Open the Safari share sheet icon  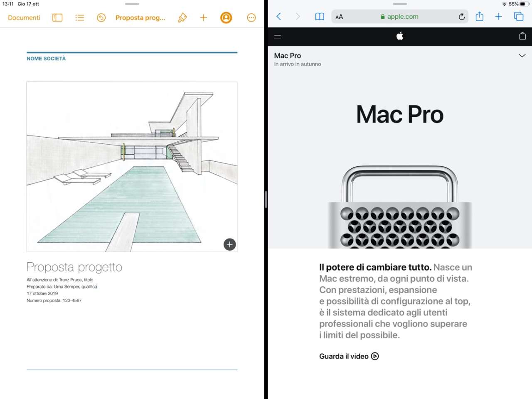480,16
